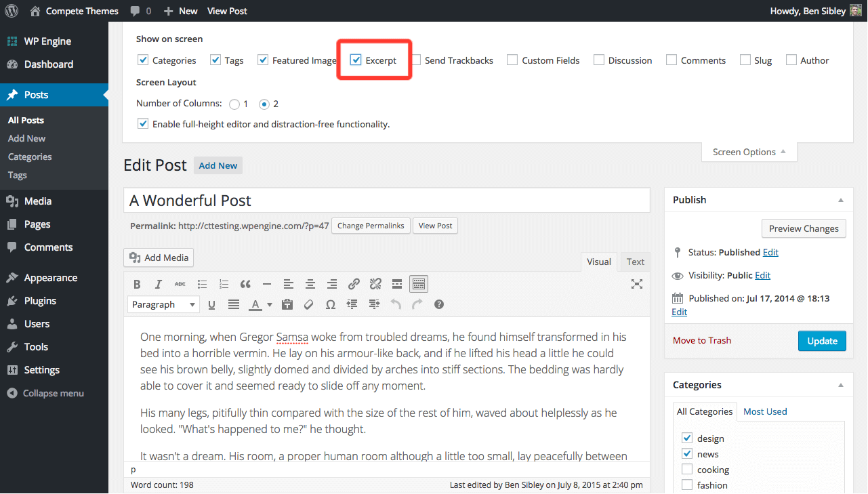Enter distraction-free writing mode
The image size is (868, 494).
[x=636, y=284]
